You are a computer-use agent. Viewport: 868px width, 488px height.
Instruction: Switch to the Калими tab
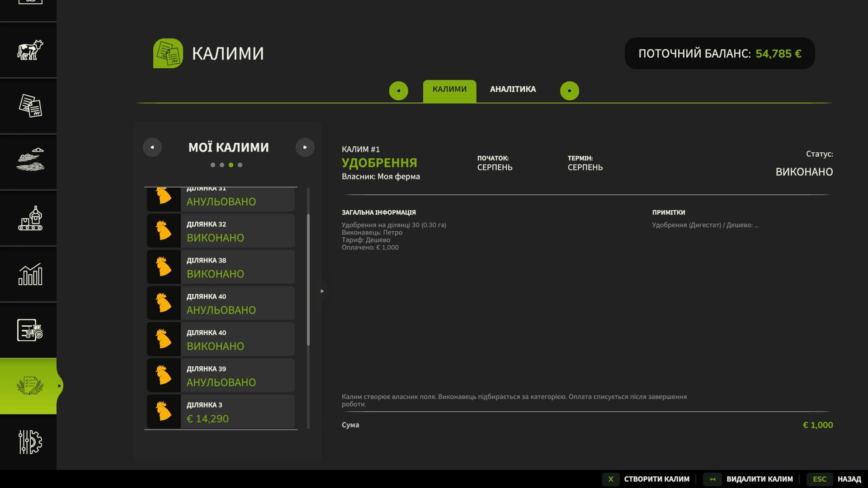tap(449, 91)
